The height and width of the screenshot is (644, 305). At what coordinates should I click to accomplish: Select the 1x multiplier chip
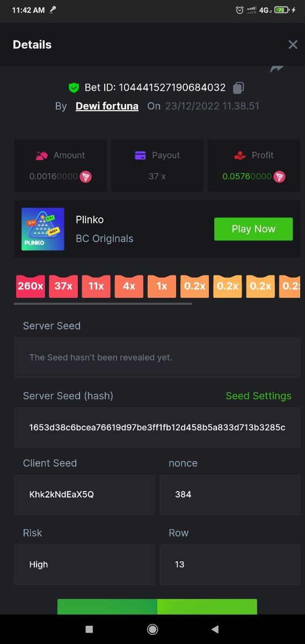click(162, 287)
